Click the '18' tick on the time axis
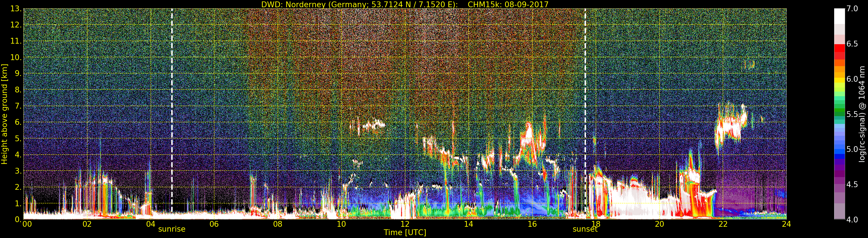 coord(596,224)
